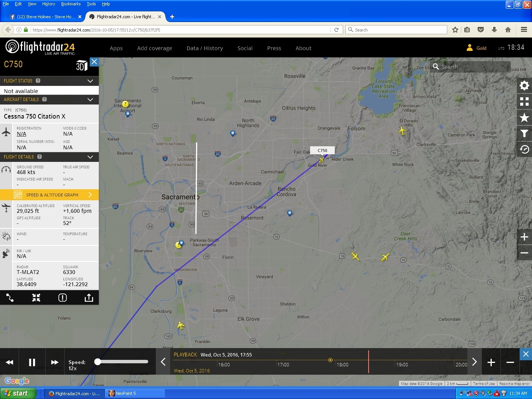
Task: Open the Speed & Altitude Graph
Action: pos(52,195)
